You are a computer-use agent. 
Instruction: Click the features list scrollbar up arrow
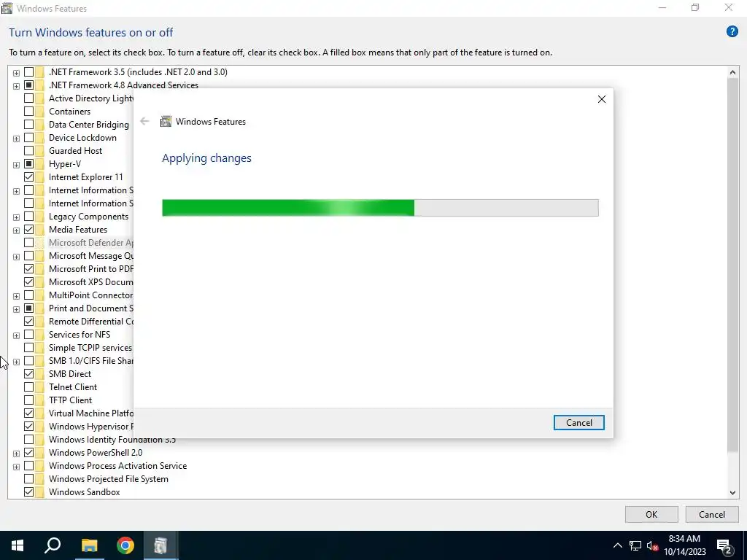coord(732,72)
